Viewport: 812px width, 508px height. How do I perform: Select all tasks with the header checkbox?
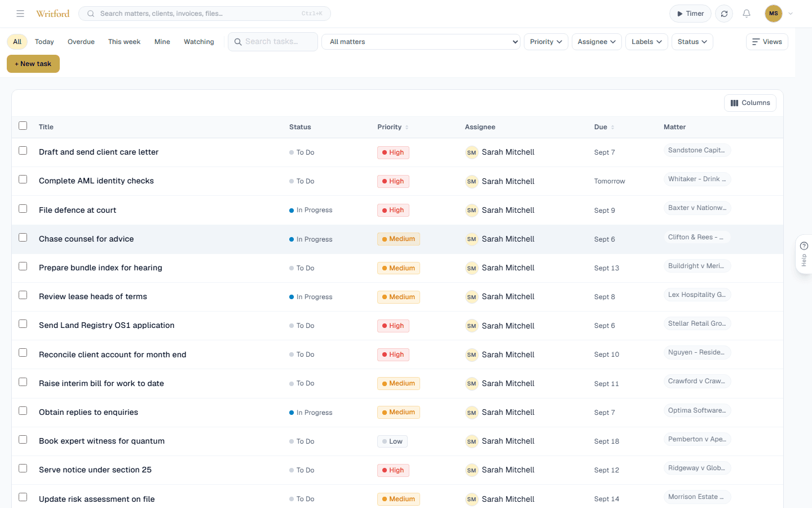point(23,126)
